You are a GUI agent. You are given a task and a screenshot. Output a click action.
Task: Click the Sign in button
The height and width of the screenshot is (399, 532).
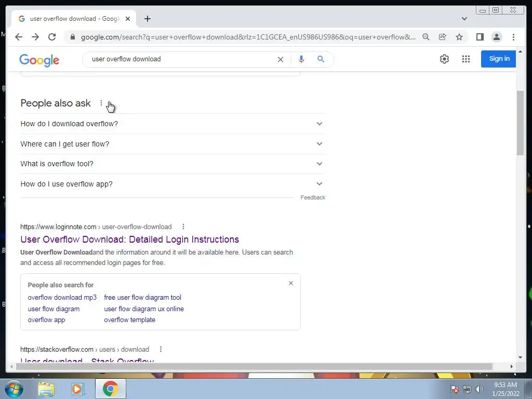pos(498,59)
